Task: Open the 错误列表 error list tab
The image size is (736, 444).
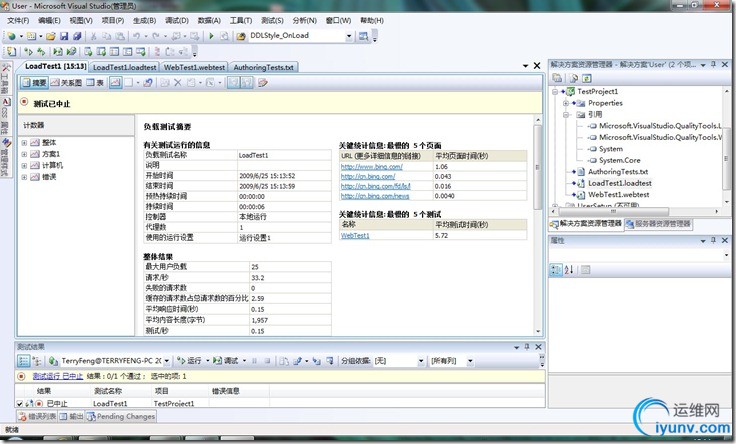Action: 37,417
